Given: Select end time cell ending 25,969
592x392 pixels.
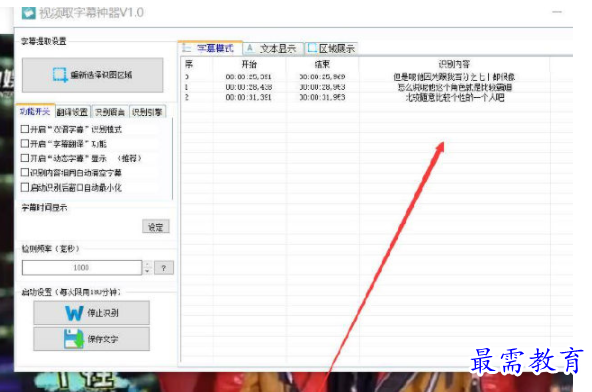Looking at the screenshot, I should click(322, 77).
